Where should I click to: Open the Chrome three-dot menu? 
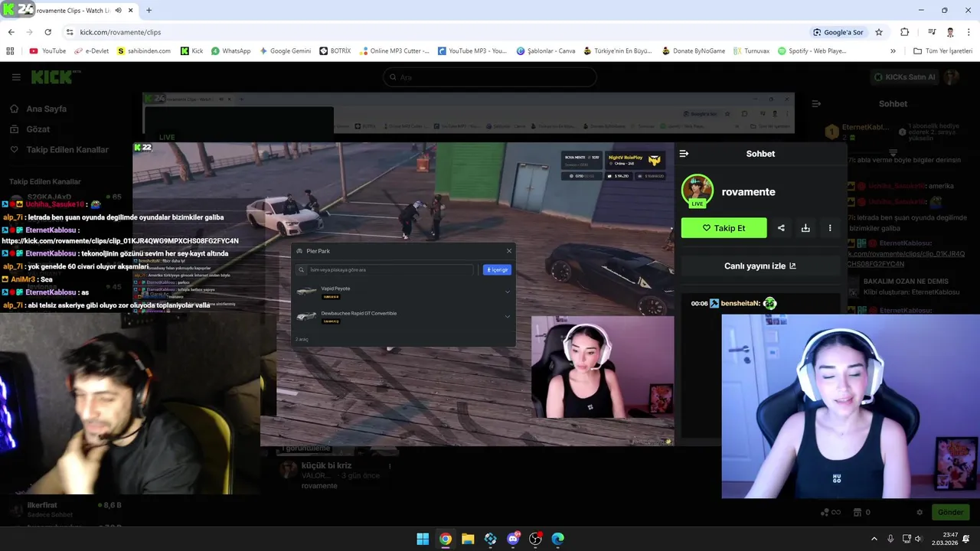[x=969, y=32]
